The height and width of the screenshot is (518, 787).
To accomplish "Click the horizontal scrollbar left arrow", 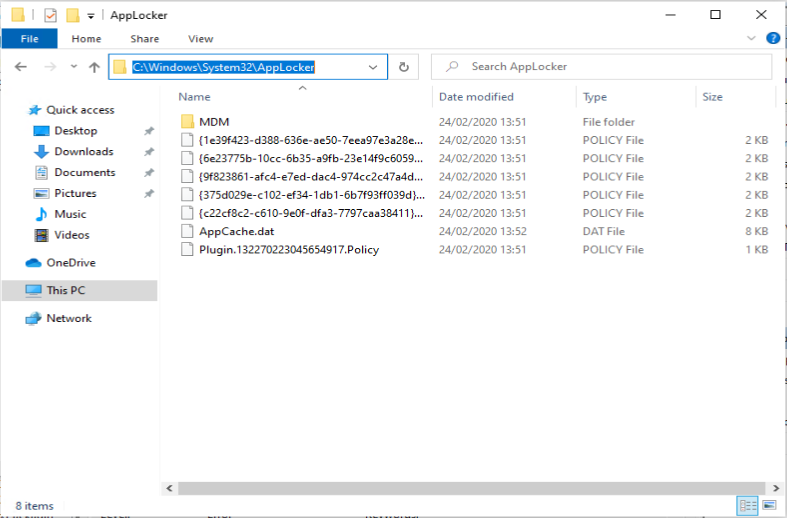I will 170,488.
